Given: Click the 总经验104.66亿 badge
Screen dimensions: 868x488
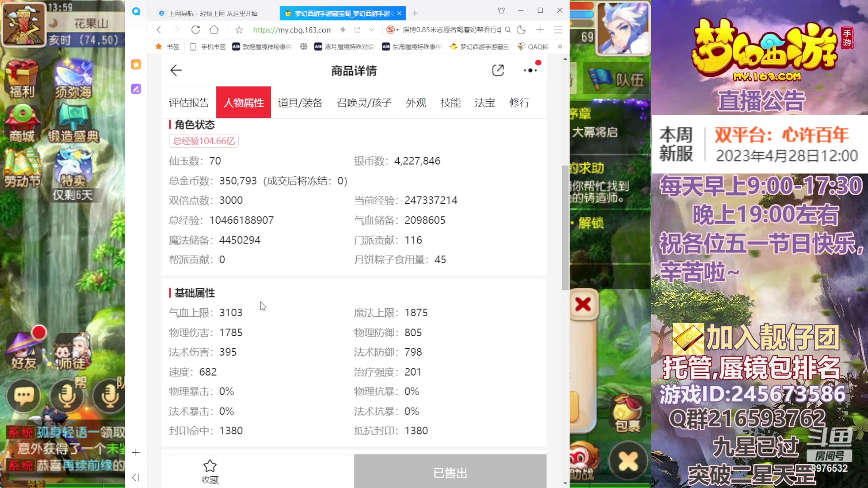Looking at the screenshot, I should pos(204,141).
